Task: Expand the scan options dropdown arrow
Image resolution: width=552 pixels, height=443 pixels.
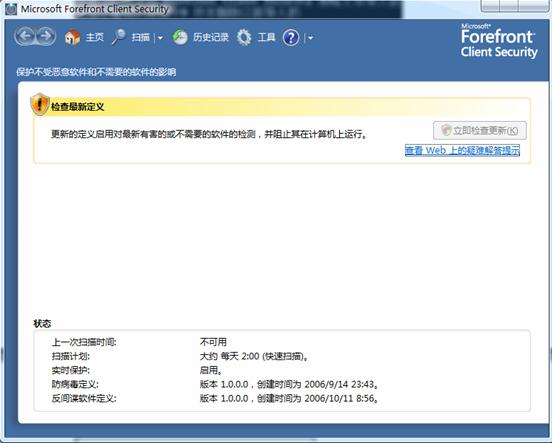Action: (x=160, y=38)
